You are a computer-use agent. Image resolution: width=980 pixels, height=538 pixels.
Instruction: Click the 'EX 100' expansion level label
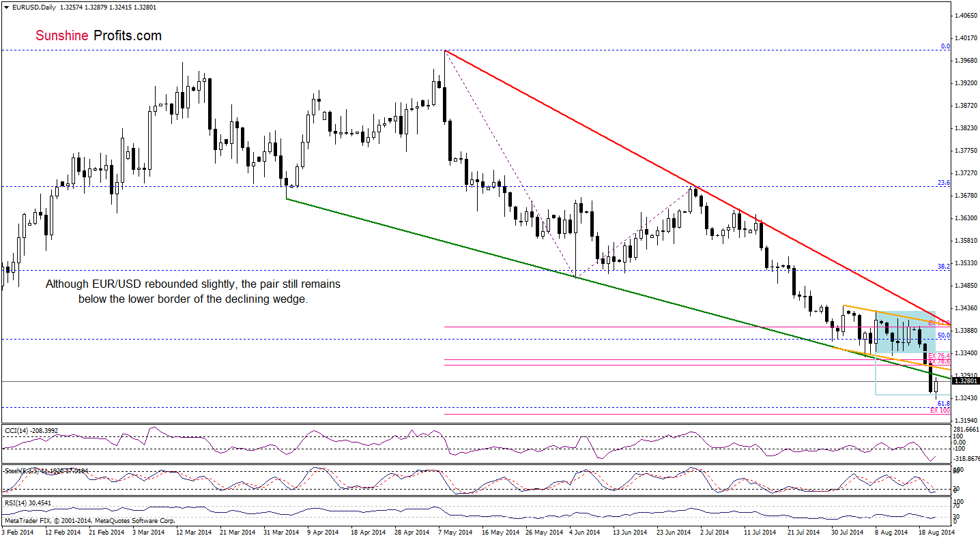(x=940, y=410)
